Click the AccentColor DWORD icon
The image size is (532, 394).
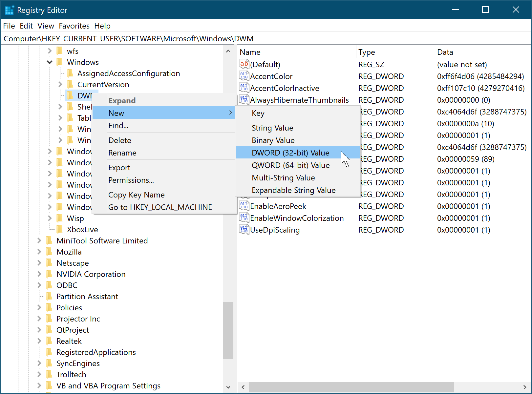tap(244, 76)
